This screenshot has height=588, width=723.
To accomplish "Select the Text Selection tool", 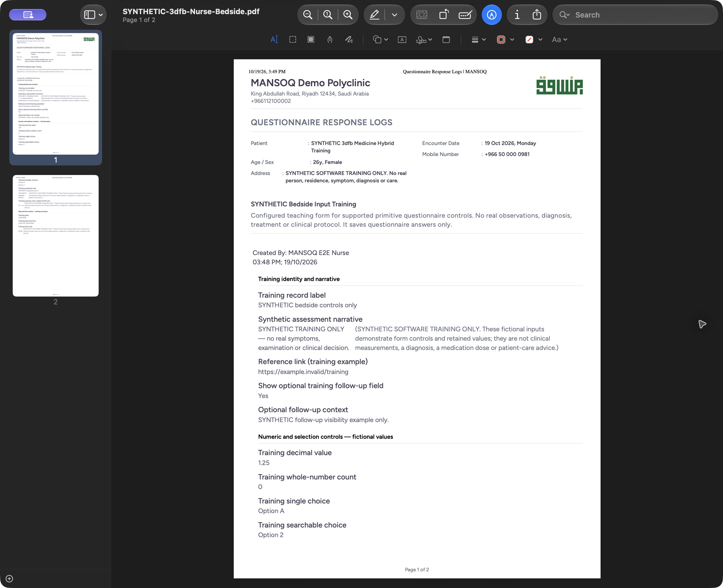I will (x=274, y=40).
